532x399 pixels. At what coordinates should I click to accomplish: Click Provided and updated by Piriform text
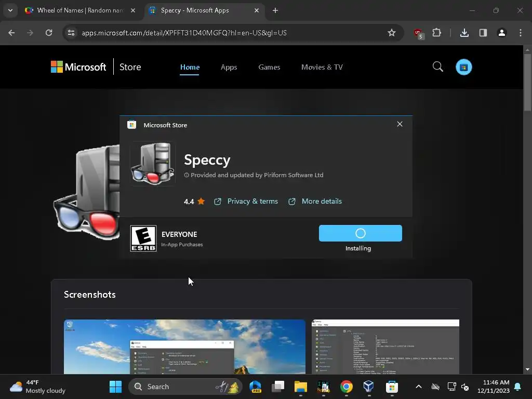tap(254, 175)
